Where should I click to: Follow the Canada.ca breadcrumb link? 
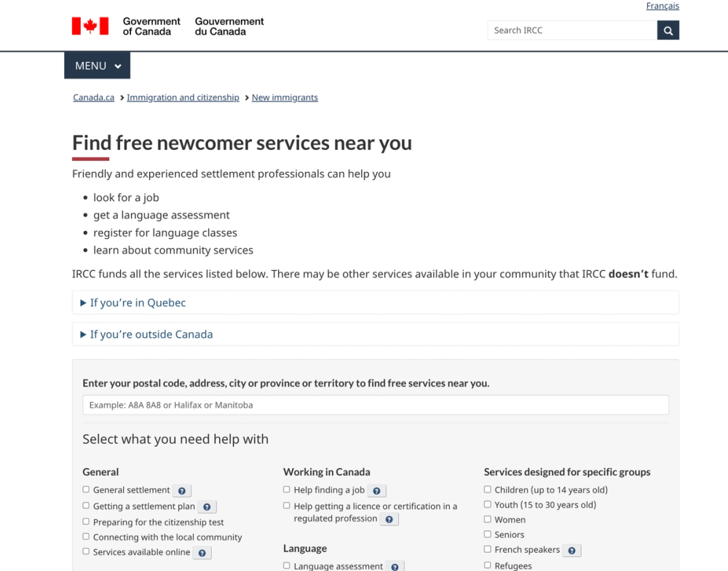(x=94, y=98)
